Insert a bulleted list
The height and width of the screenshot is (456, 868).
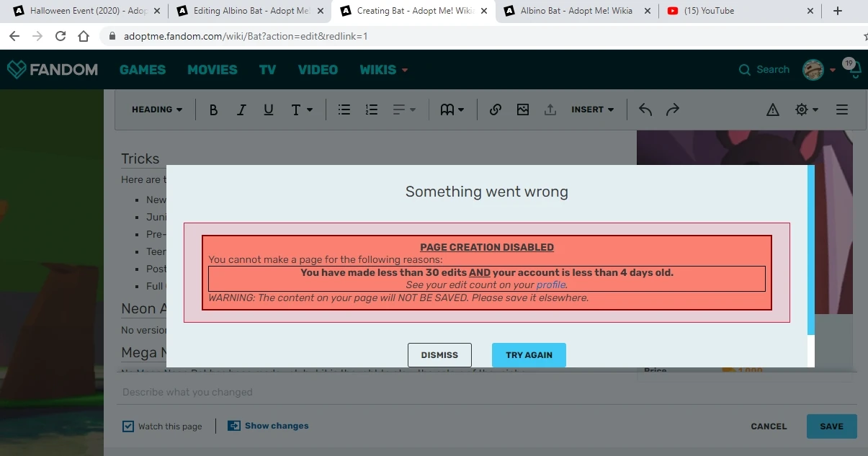pos(344,109)
